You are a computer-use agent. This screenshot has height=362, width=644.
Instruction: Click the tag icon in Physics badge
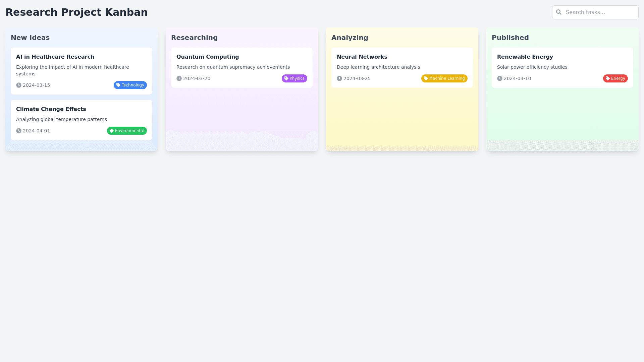286,78
